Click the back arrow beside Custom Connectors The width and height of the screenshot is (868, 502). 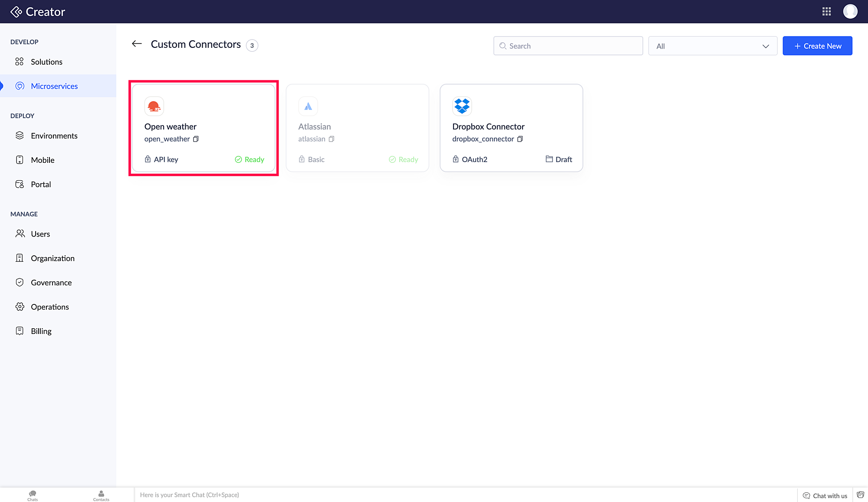pyautogui.click(x=137, y=44)
